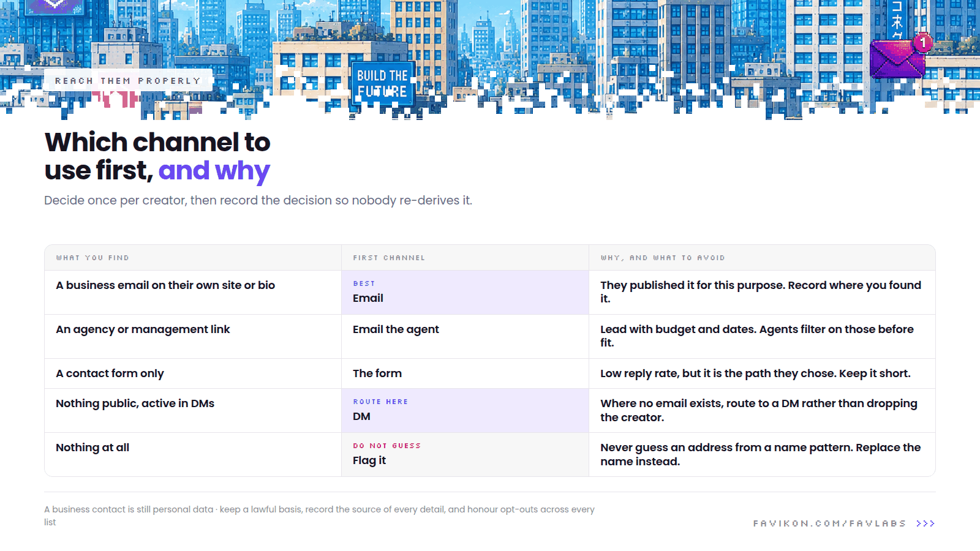
Task: Click the purple logo at top left
Action: [x=55, y=6]
